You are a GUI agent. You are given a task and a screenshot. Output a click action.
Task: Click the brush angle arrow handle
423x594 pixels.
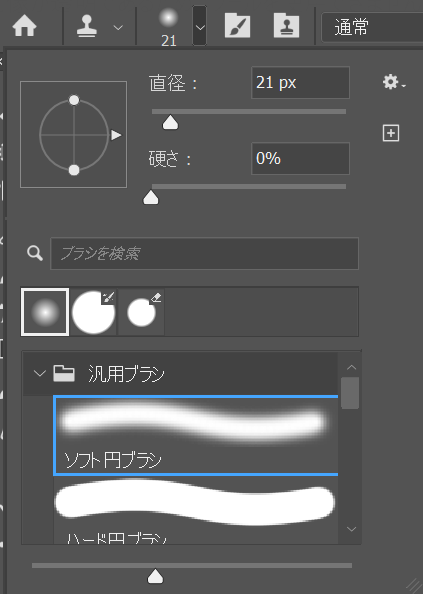click(x=116, y=135)
